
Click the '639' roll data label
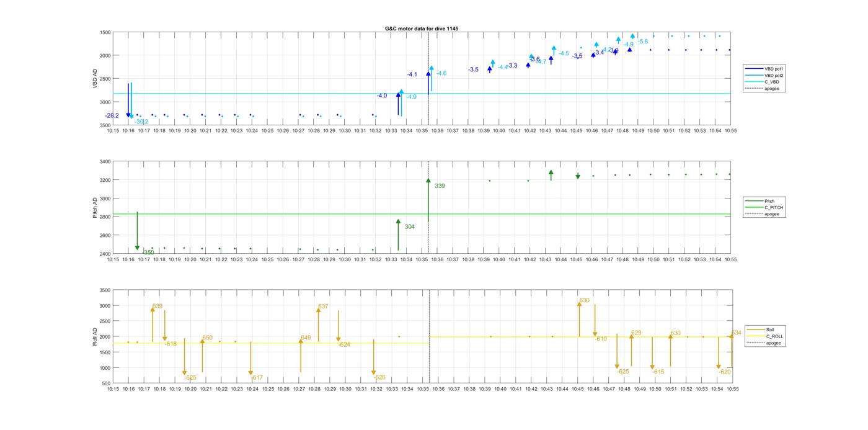[157, 306]
